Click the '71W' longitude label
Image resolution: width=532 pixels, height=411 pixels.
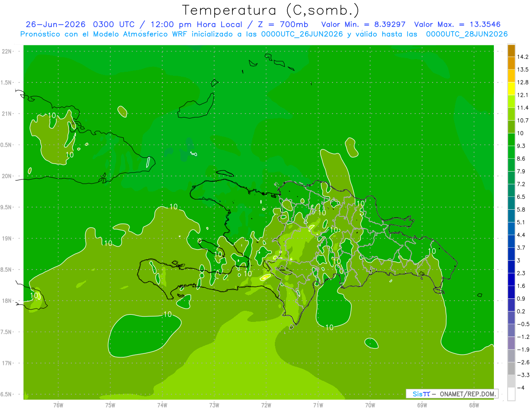coord(318,405)
